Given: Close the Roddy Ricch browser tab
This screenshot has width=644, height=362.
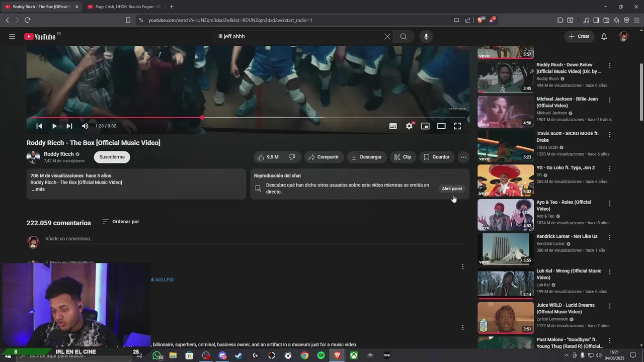Looking at the screenshot, I should pos(77,7).
